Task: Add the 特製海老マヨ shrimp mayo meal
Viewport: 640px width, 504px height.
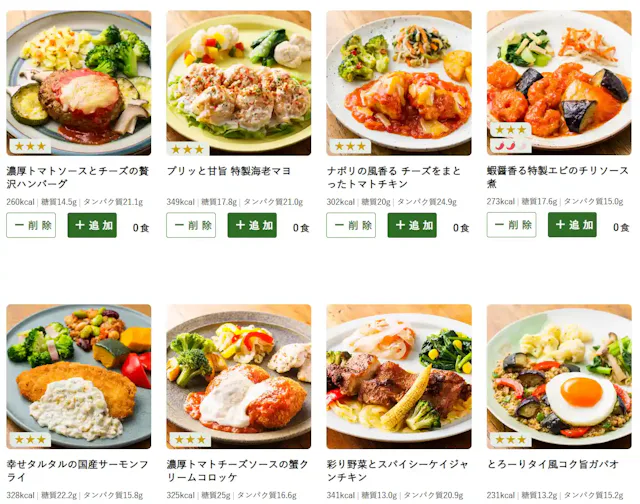Action: click(252, 225)
